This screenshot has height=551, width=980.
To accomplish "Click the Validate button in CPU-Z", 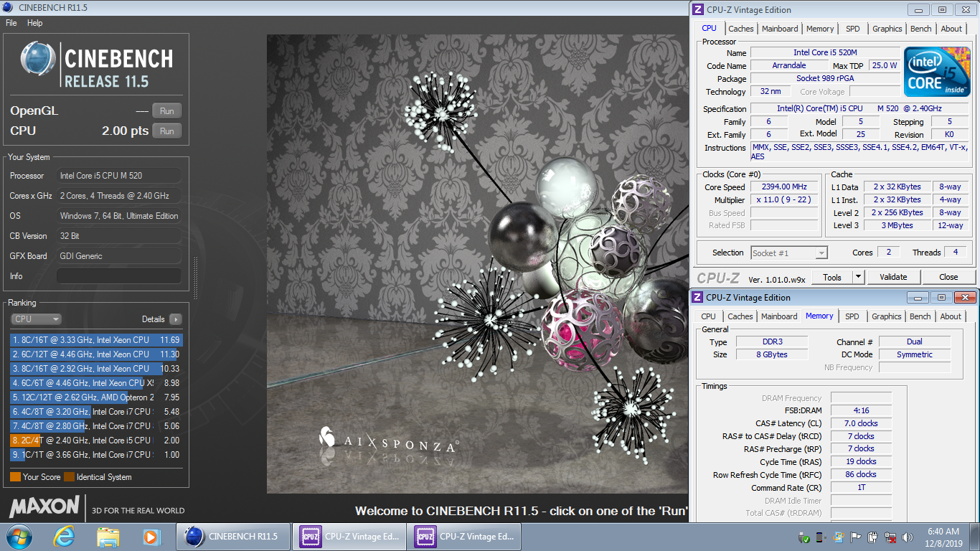I will (893, 277).
